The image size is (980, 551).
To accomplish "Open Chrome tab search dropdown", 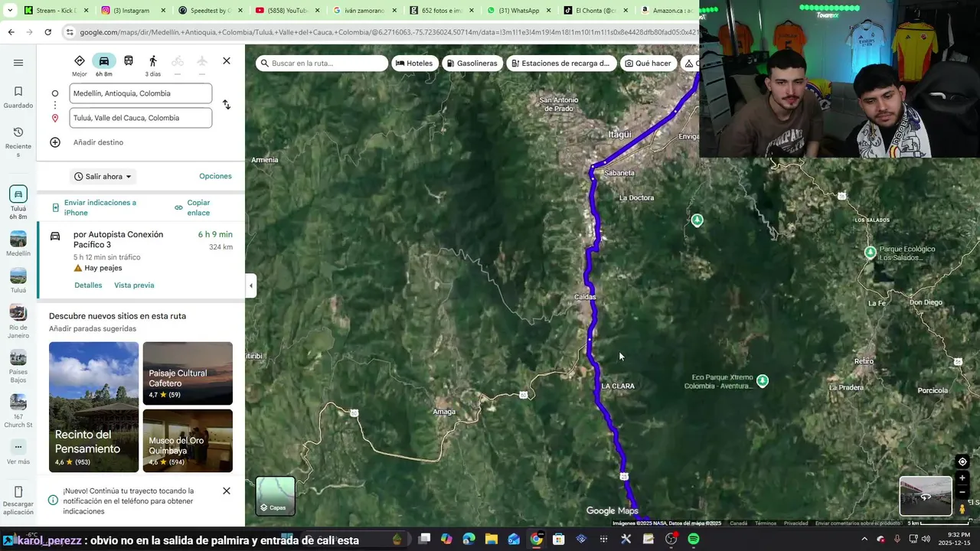I will [10, 10].
